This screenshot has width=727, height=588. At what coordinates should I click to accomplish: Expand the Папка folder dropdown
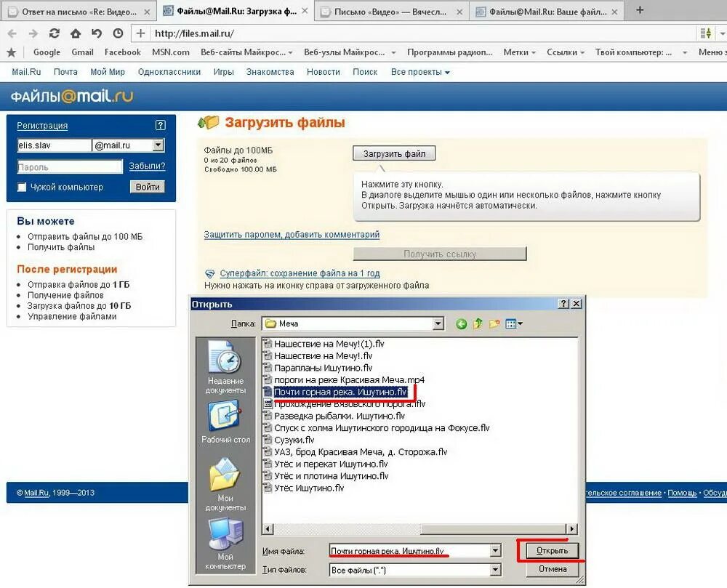[438, 324]
